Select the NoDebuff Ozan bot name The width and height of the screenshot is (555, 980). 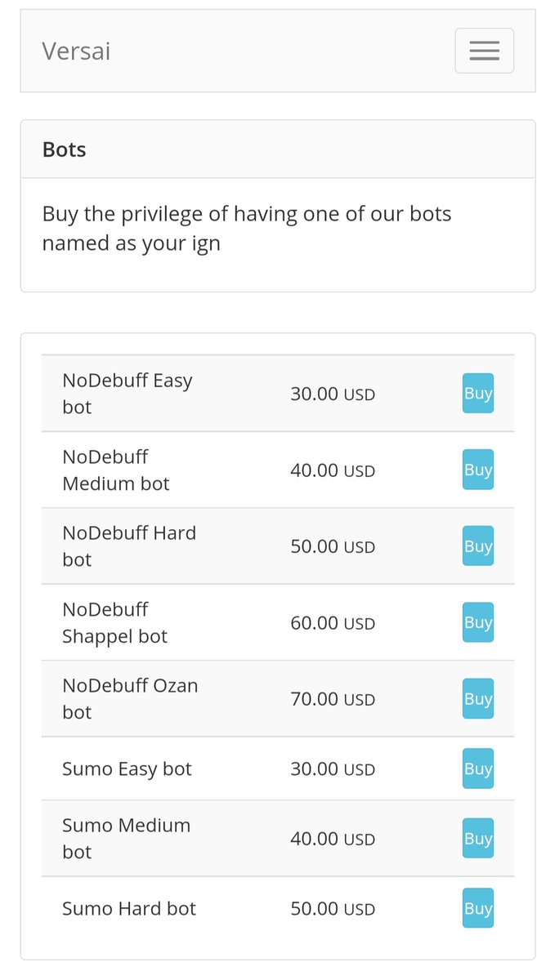pos(129,698)
